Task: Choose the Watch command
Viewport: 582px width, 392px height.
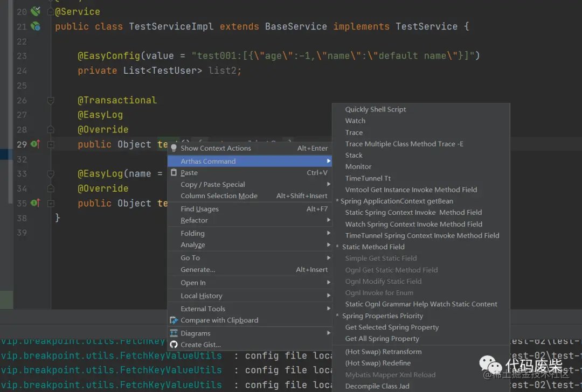Action: coord(421,121)
